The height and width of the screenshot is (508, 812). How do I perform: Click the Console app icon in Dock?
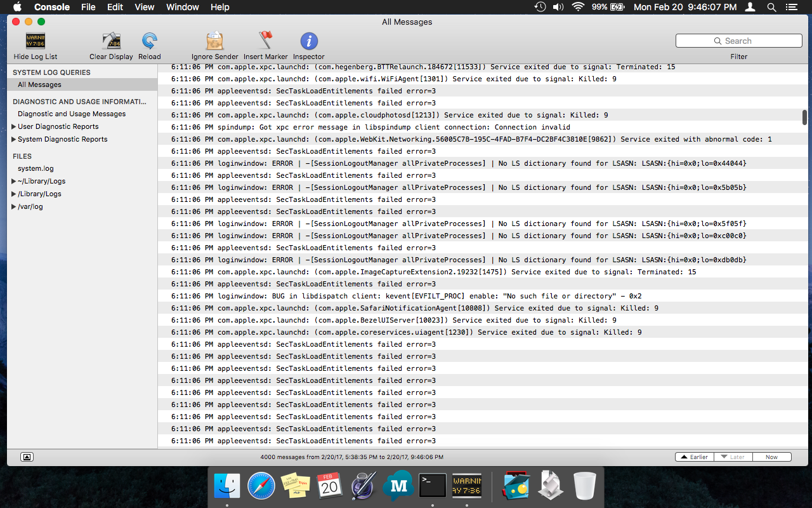coord(467,486)
